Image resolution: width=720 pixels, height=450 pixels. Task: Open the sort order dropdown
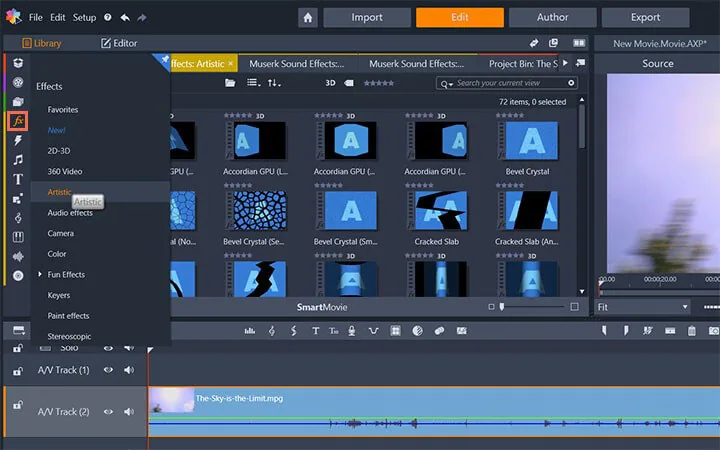pos(274,83)
